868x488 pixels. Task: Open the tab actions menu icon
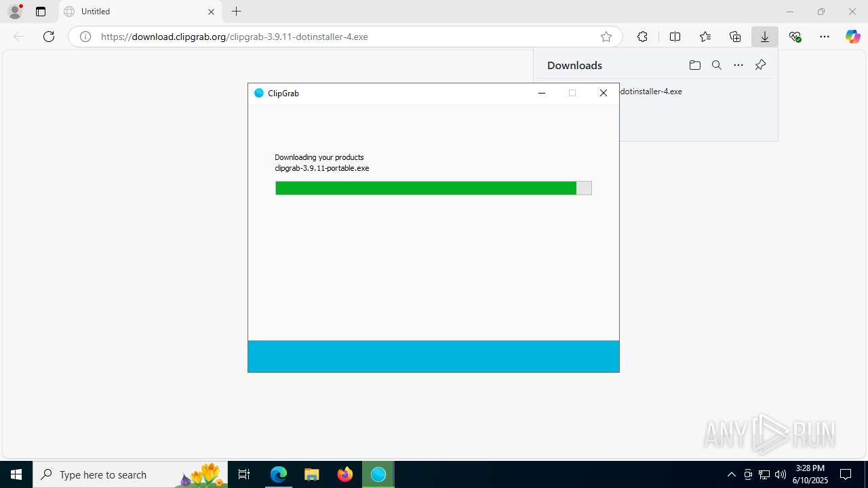[41, 12]
